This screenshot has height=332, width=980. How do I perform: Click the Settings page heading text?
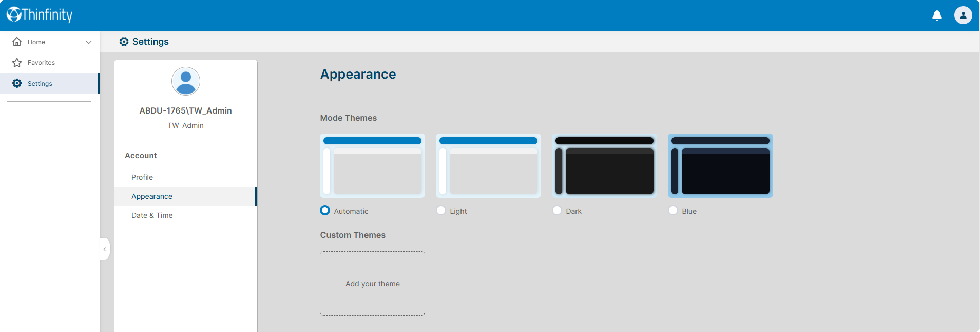(151, 42)
